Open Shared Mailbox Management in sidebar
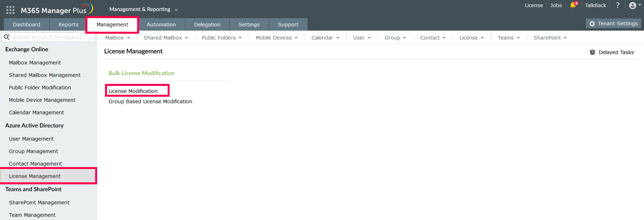The width and height of the screenshot is (644, 220). click(x=45, y=75)
